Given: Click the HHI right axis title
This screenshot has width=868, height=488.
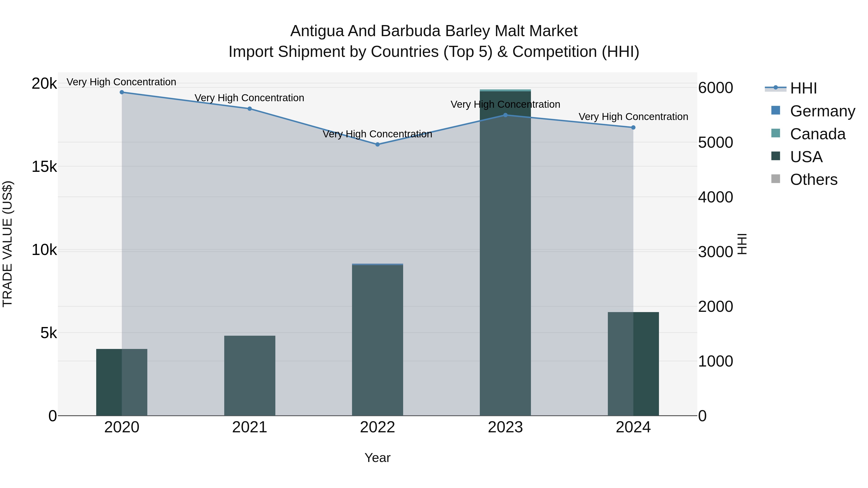Looking at the screenshot, I should coord(742,244).
